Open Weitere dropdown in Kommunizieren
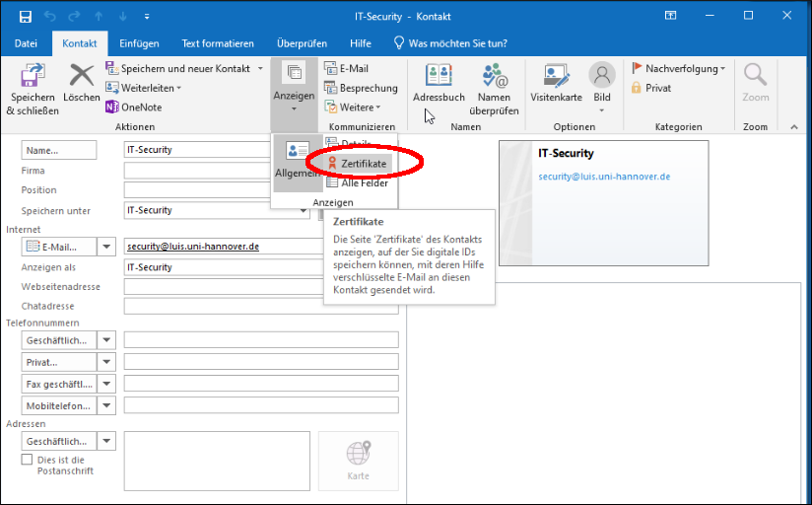Image resolution: width=812 pixels, height=505 pixels. click(353, 108)
